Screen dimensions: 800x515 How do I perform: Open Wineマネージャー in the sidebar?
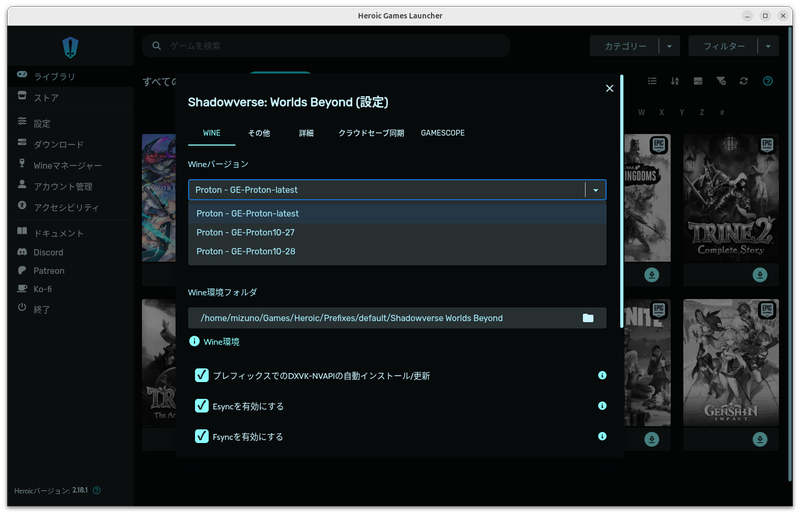tap(70, 165)
